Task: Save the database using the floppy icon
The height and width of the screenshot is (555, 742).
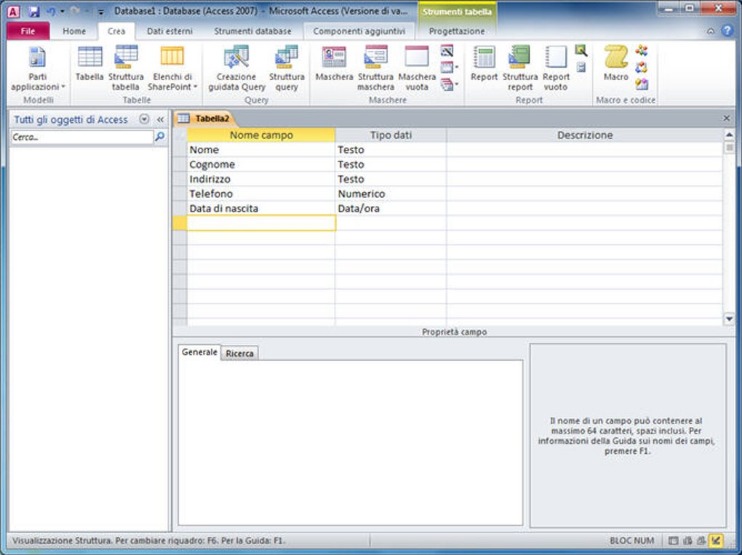Action: pos(33,11)
